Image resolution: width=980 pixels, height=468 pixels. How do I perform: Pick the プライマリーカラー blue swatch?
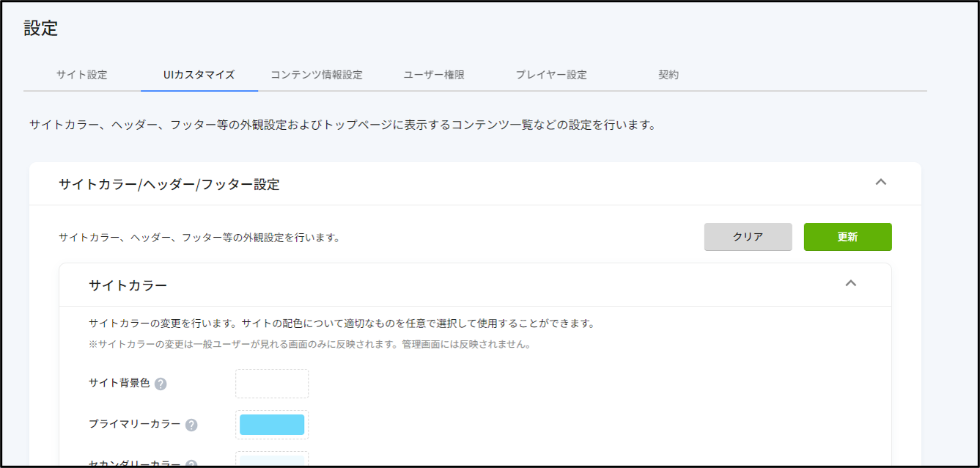click(272, 425)
